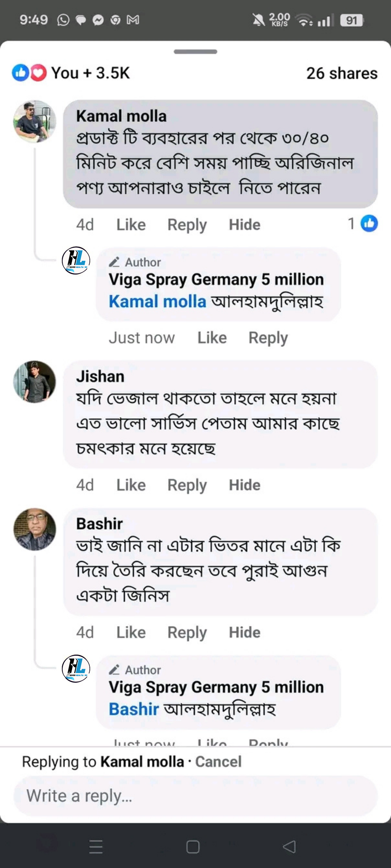
Task: Tap the page logo on the reply to Bashir
Action: point(76,668)
